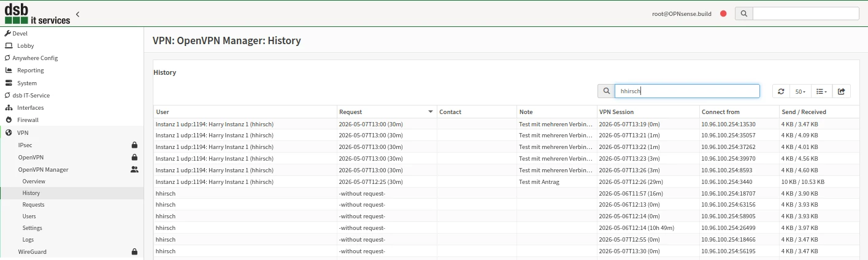Click the laptop icon beside Lobby
The height and width of the screenshot is (260, 868).
click(x=9, y=45)
